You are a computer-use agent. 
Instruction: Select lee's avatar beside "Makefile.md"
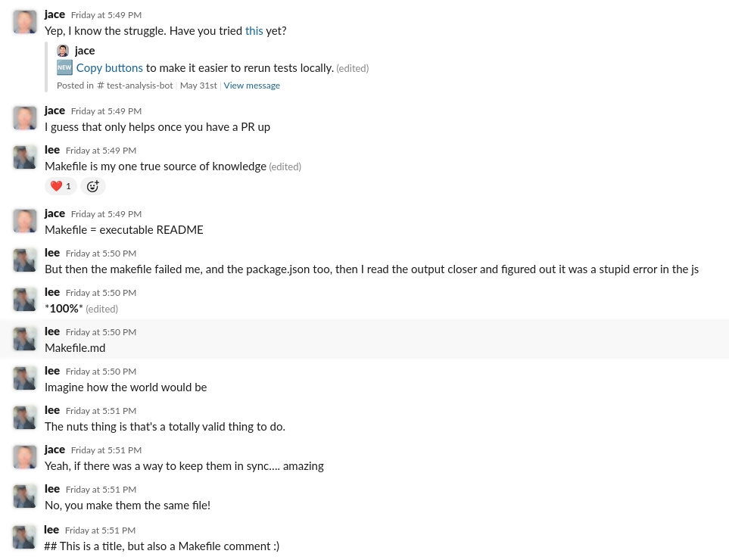click(x=25, y=338)
